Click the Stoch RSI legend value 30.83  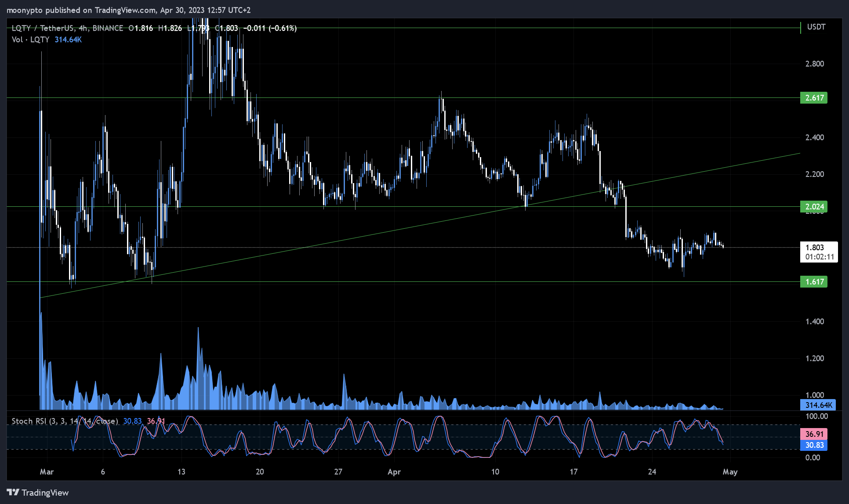(132, 421)
